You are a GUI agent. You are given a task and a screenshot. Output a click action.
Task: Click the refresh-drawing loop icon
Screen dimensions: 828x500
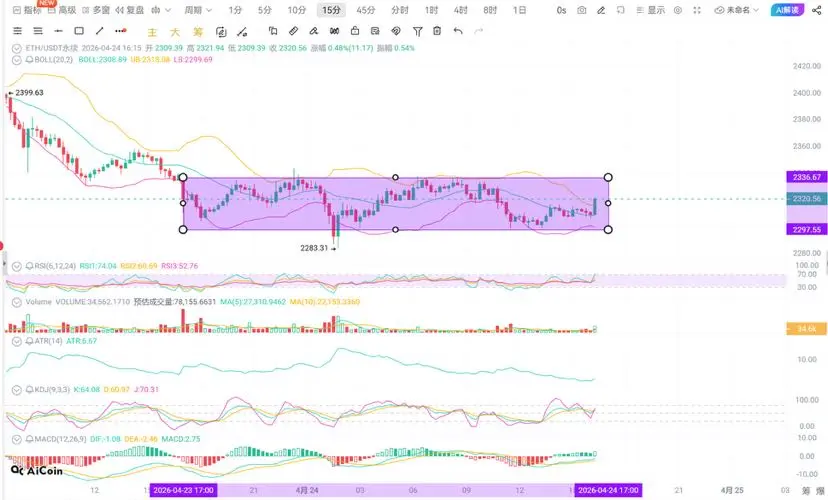[221, 32]
